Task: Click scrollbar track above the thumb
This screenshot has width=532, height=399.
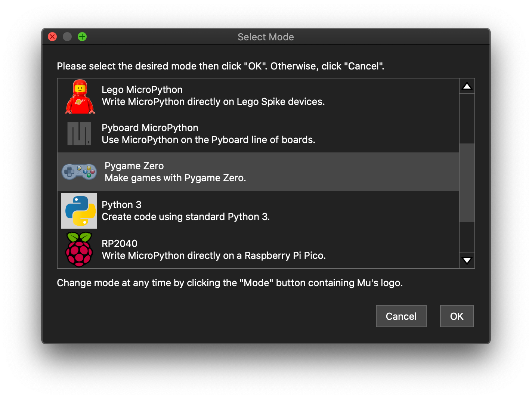Action: pyautogui.click(x=467, y=118)
